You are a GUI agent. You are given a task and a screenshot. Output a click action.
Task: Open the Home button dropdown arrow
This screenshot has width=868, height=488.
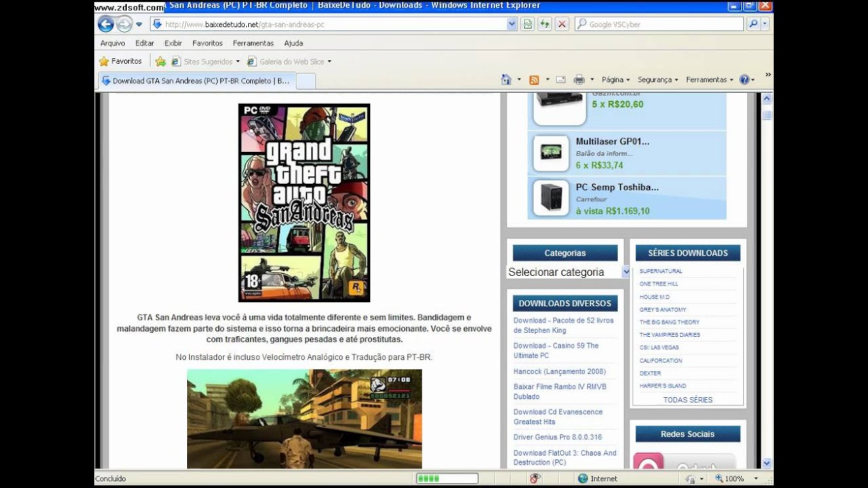pyautogui.click(x=519, y=79)
